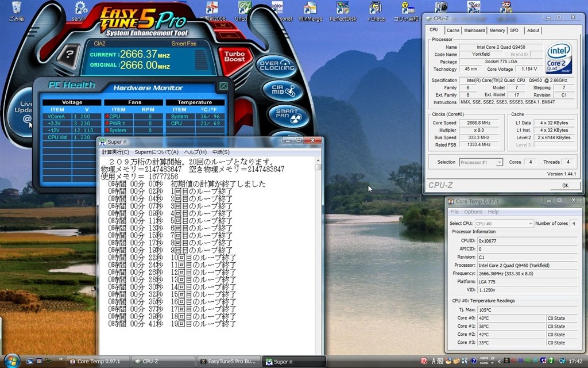Image resolution: width=588 pixels, height=368 pixels.
Task: Open the Processor #1 selection dropdown in CPU-Z
Action: (481, 162)
